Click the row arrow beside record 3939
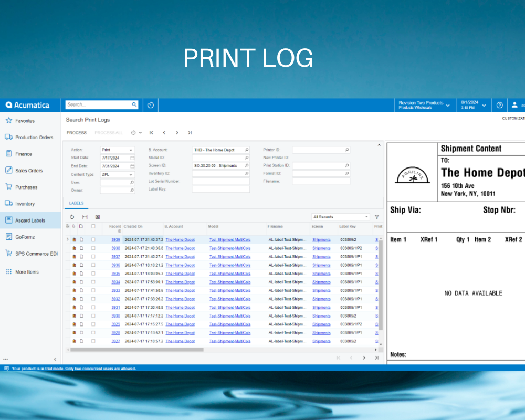Screen dimensions: 525x420 pyautogui.click(x=68, y=239)
